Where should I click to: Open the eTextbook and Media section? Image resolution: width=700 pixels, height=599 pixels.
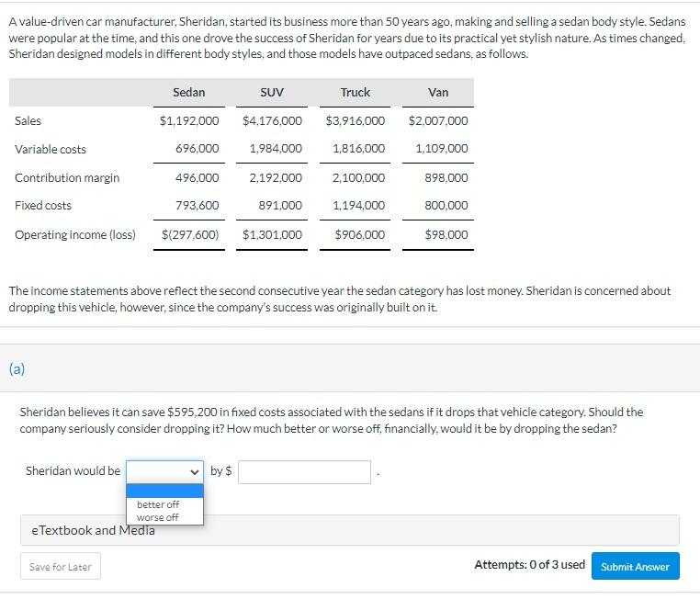[x=350, y=530]
